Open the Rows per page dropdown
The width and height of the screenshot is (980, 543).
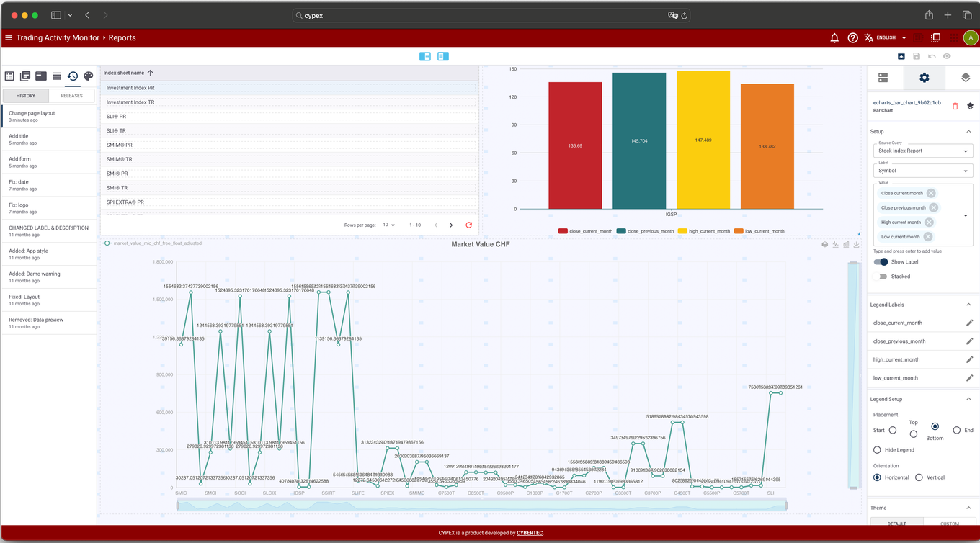388,225
